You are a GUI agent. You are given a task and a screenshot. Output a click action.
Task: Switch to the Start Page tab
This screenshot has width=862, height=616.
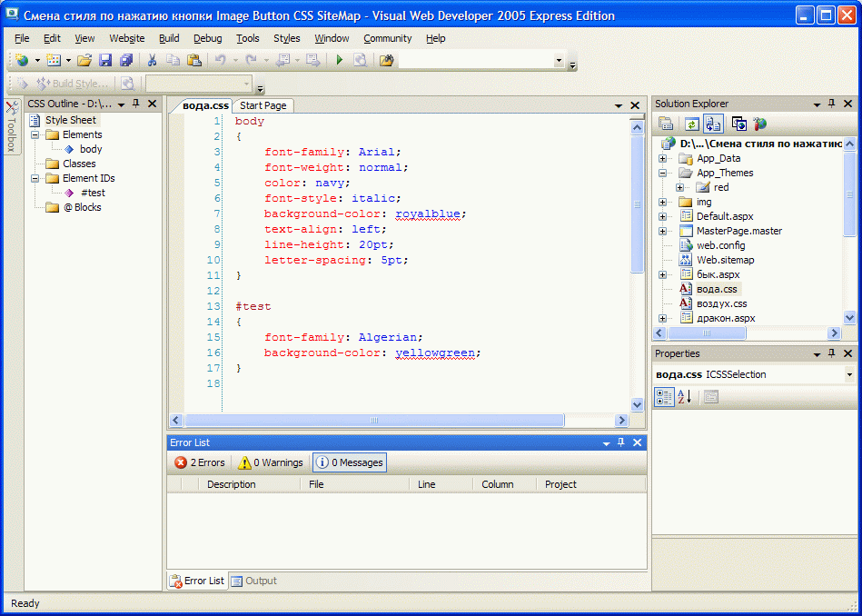263,105
